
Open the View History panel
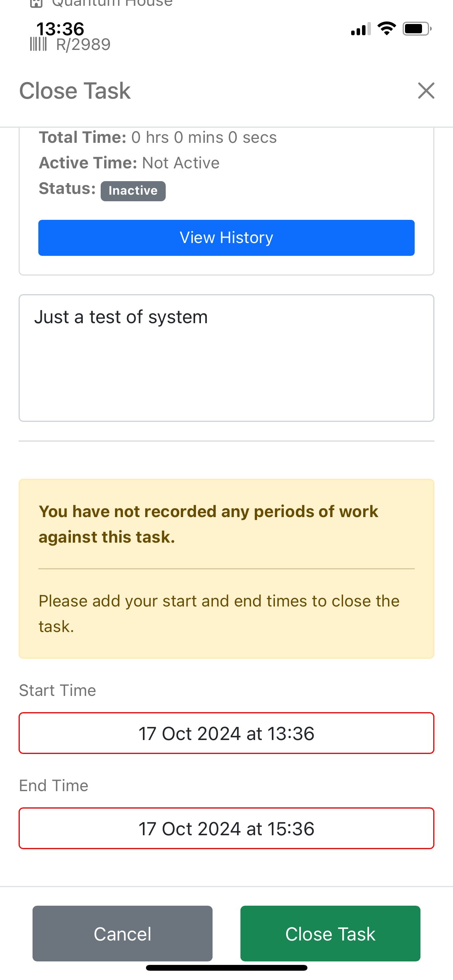[226, 237]
